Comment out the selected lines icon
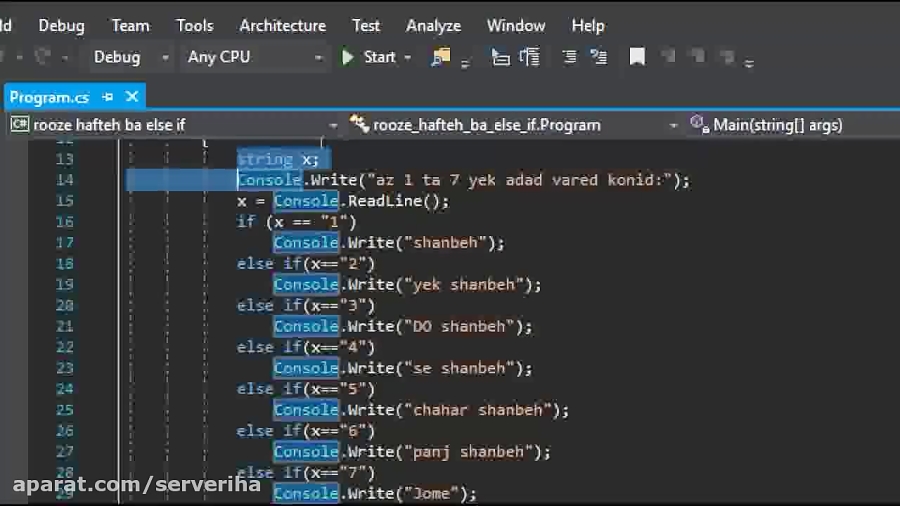The height and width of the screenshot is (506, 900). point(569,57)
